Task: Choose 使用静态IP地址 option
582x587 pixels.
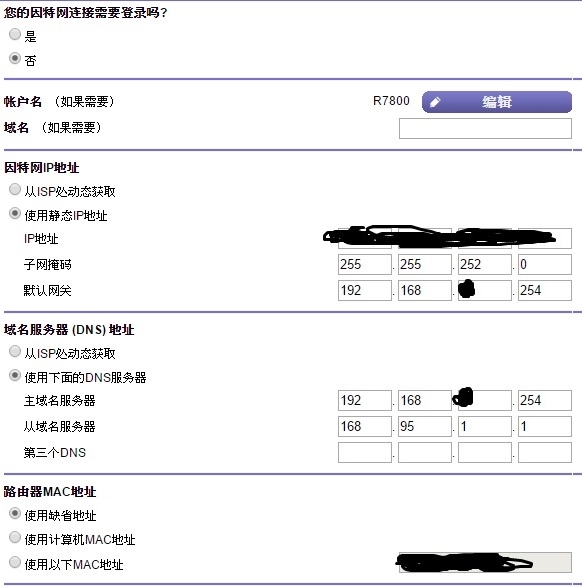Action: tap(15, 213)
